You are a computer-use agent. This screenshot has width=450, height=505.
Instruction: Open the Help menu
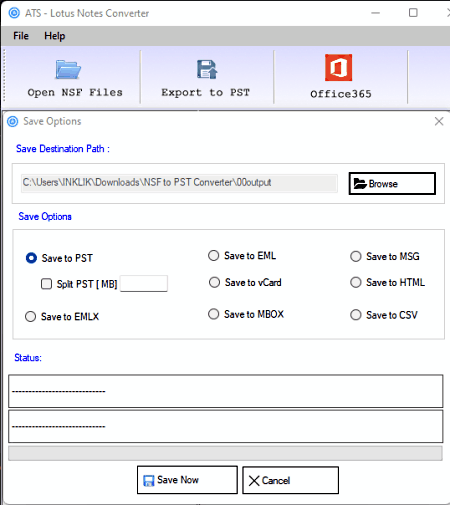pyautogui.click(x=55, y=36)
